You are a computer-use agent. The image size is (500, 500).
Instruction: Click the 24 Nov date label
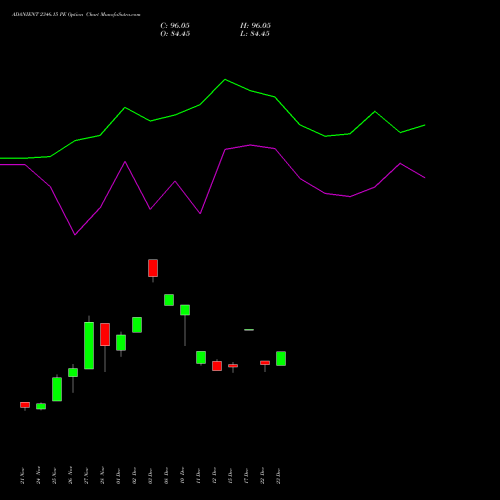[x=38, y=476]
